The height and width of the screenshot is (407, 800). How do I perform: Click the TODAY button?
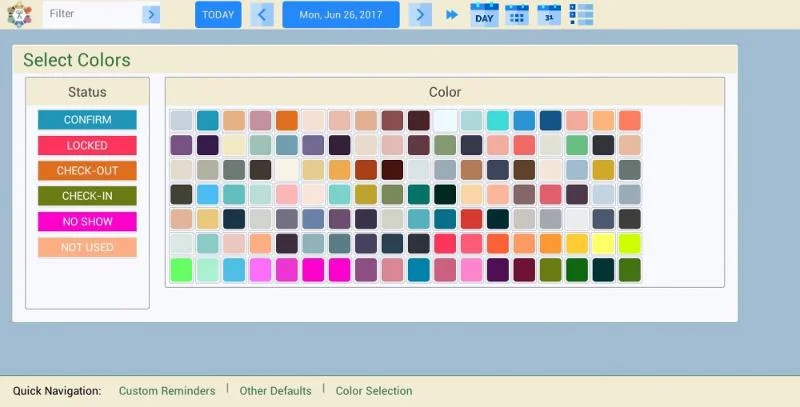click(x=218, y=15)
